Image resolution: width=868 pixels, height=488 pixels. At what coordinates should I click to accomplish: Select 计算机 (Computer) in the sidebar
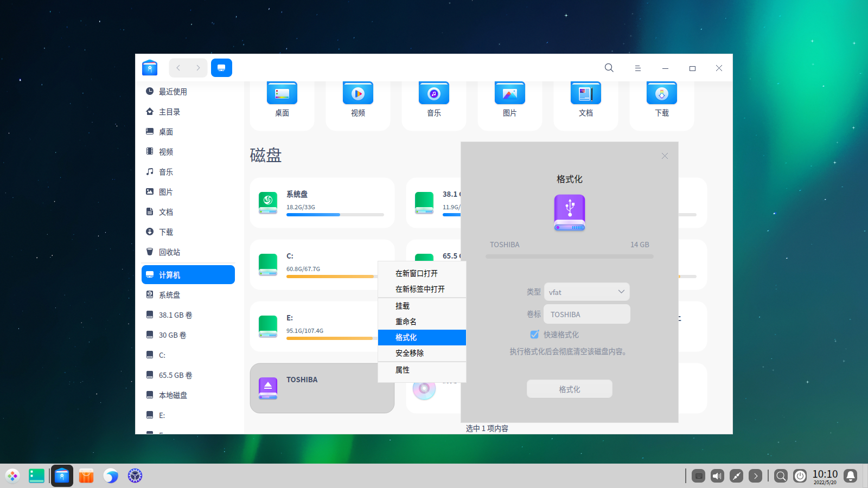[169, 274]
